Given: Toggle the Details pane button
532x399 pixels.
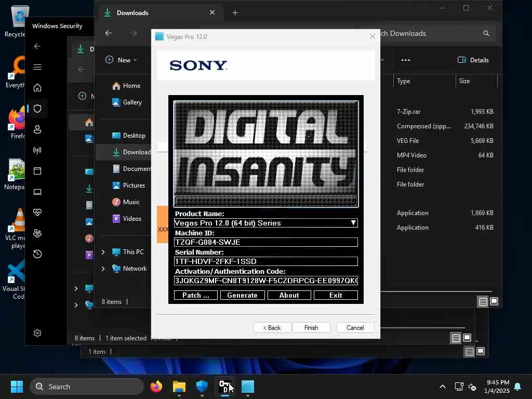Looking at the screenshot, I should pos(473,60).
